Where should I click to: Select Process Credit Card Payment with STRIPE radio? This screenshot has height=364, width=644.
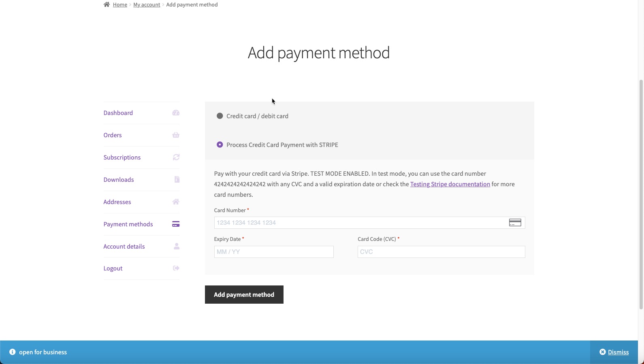(x=220, y=145)
